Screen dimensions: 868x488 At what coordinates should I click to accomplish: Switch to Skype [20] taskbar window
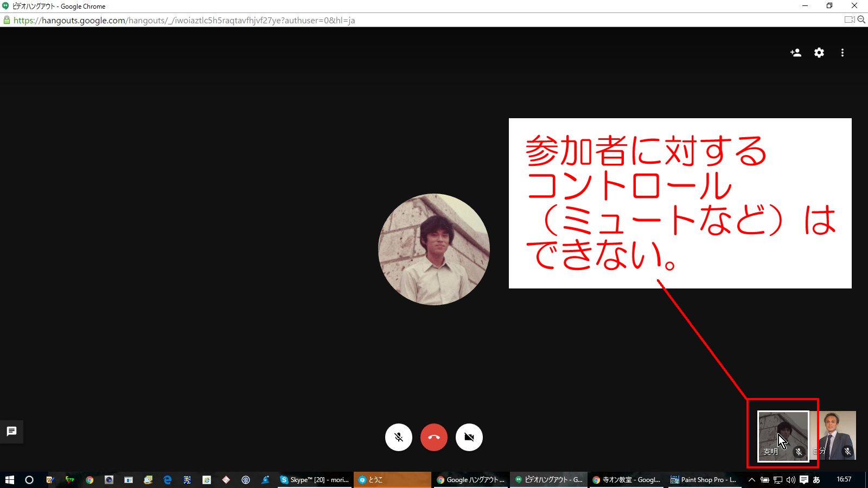(x=315, y=480)
